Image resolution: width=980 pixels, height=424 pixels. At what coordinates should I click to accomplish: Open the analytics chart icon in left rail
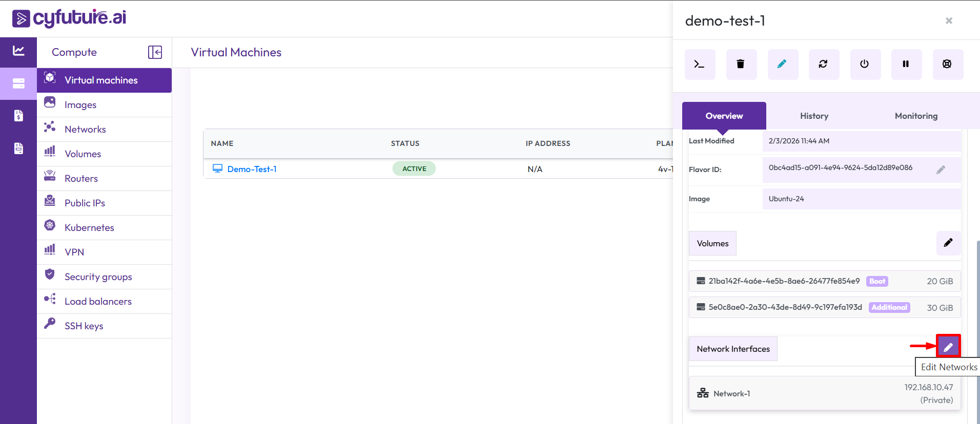[x=18, y=51]
